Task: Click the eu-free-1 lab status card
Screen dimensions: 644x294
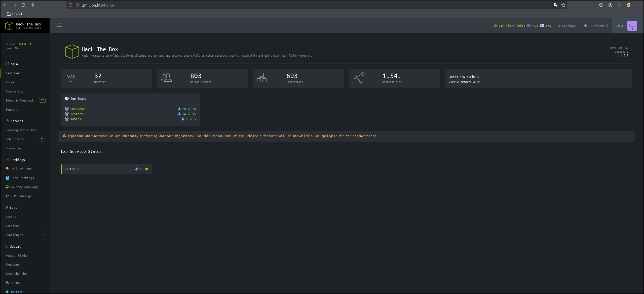Action: pos(106,169)
